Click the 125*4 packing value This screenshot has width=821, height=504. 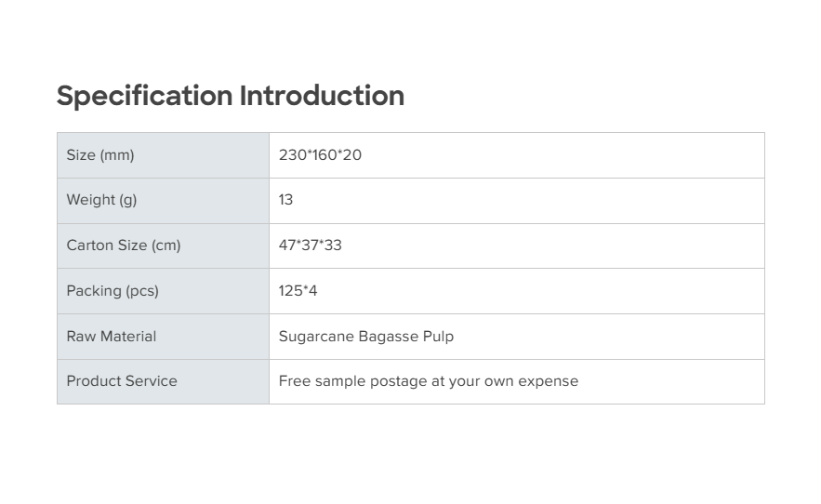[298, 291]
